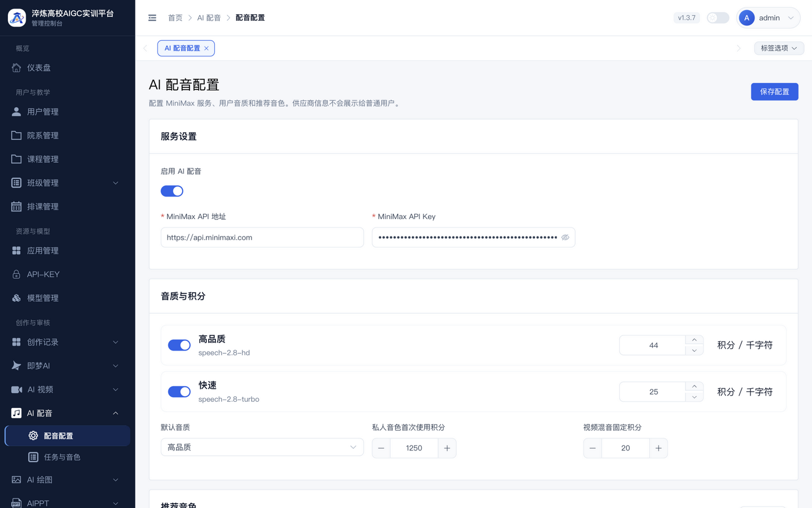This screenshot has height=508, width=812.
Task: Collapse AI 配音 submenu chevron
Action: [x=116, y=413]
